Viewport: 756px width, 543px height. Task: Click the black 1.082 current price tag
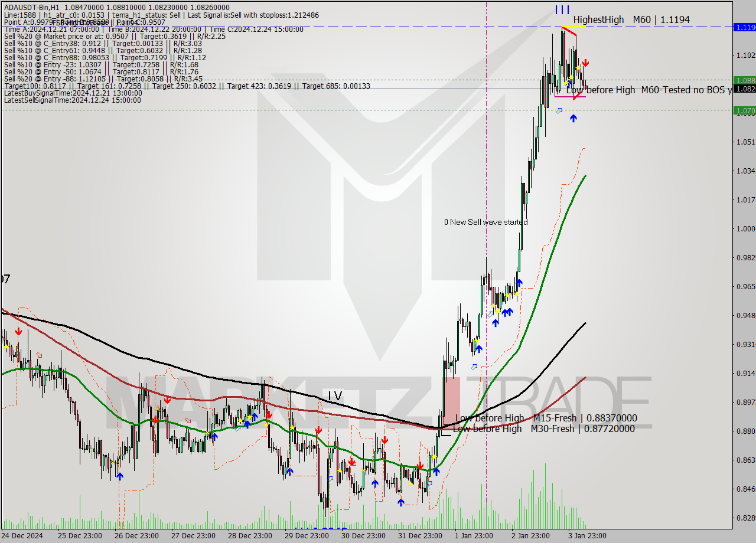744,89
